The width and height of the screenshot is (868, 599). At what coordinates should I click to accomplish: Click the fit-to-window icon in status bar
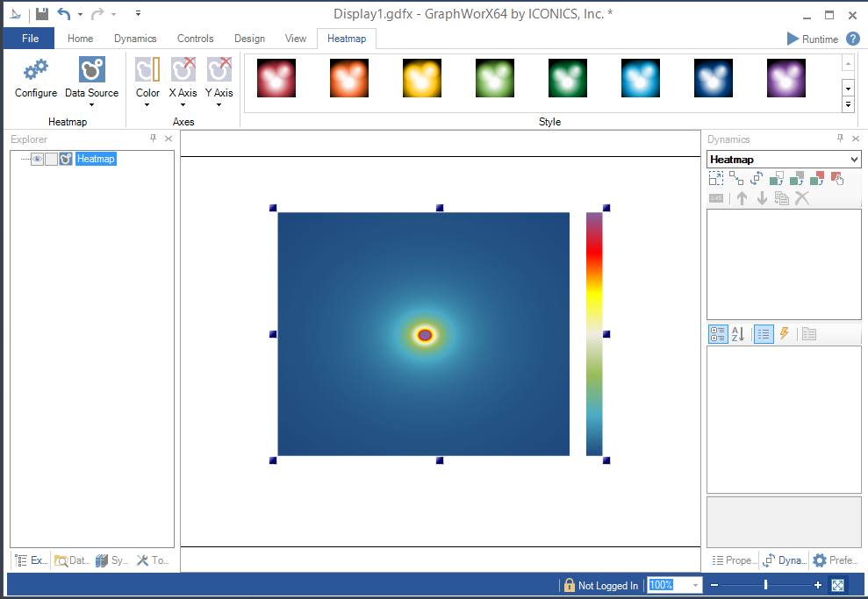(x=837, y=585)
